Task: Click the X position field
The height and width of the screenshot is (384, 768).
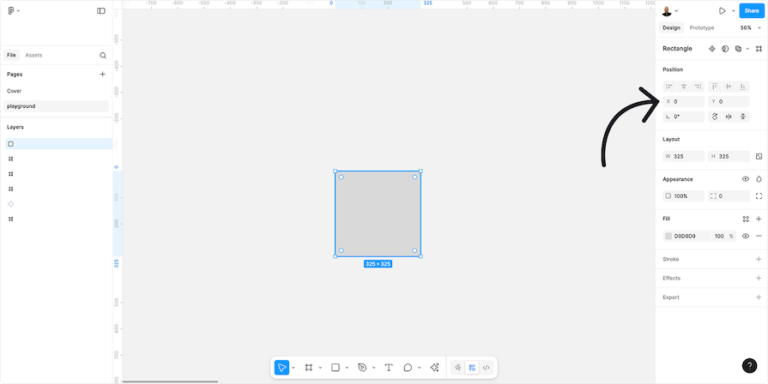Action: coord(684,101)
